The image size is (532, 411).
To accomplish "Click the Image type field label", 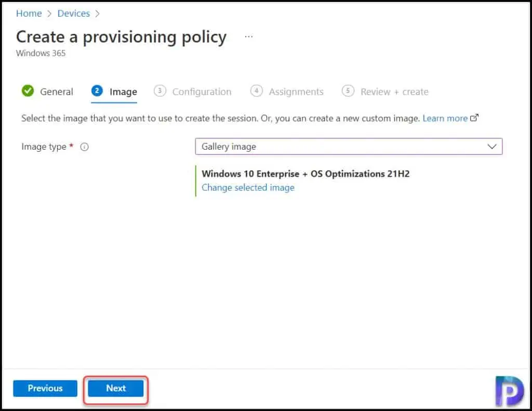I will (44, 147).
